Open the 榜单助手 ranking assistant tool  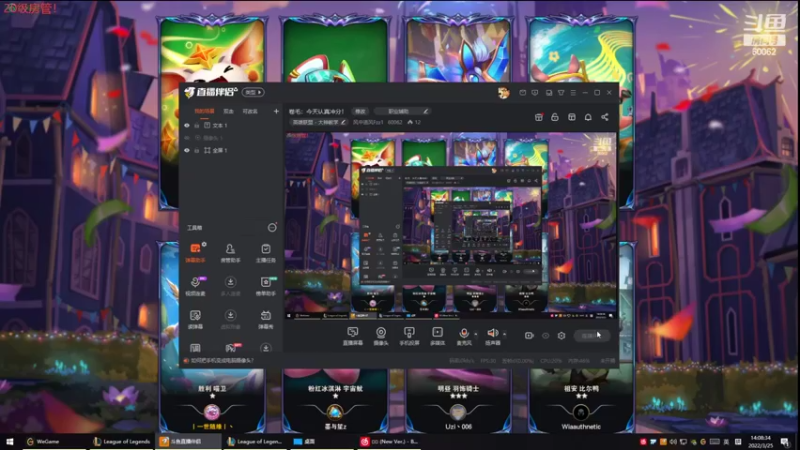(x=265, y=286)
